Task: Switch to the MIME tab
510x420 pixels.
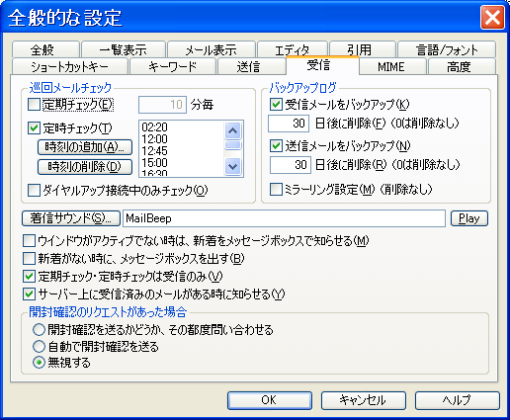Action: coord(392,67)
